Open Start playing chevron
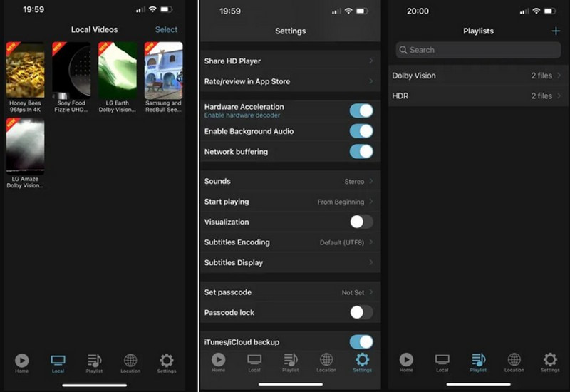This screenshot has width=570, height=392. pyautogui.click(x=370, y=202)
